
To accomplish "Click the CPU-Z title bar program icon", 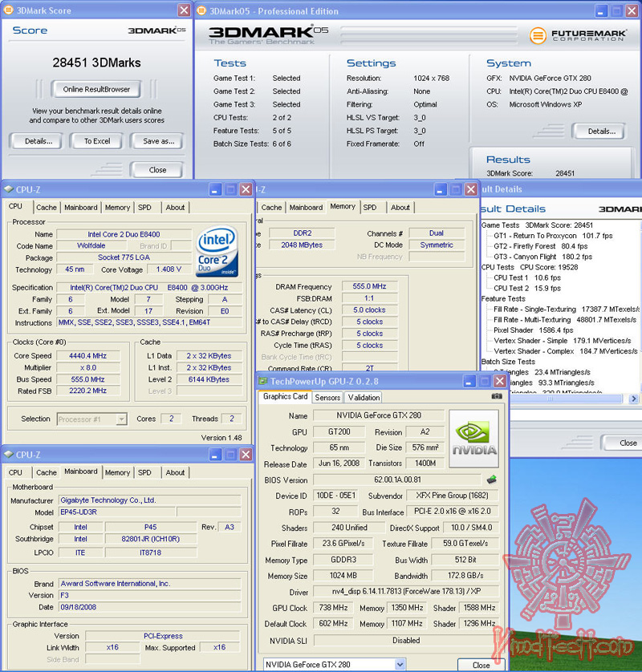I will 7,189.
